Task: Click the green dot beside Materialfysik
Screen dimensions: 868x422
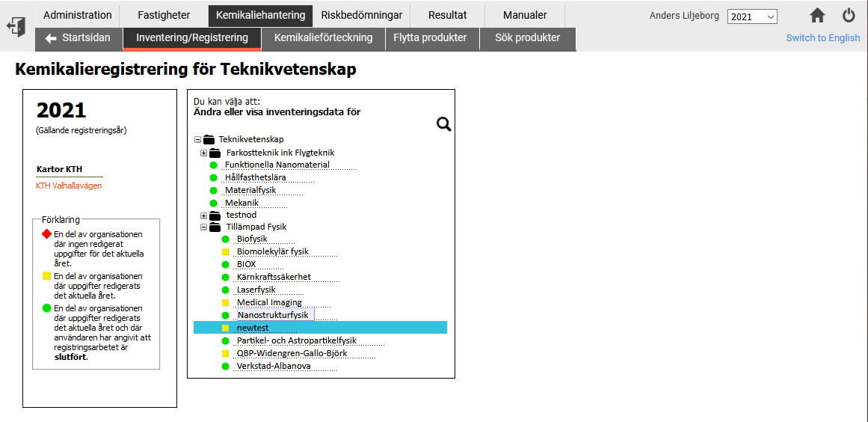Action: [x=214, y=191]
